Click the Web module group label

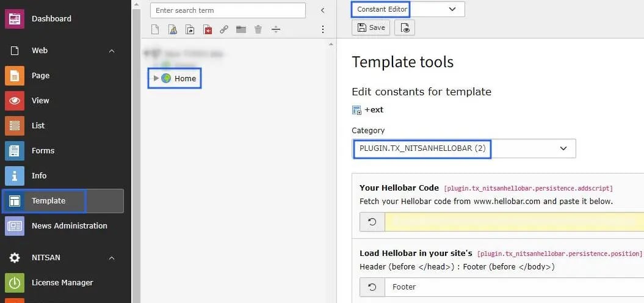coord(40,51)
